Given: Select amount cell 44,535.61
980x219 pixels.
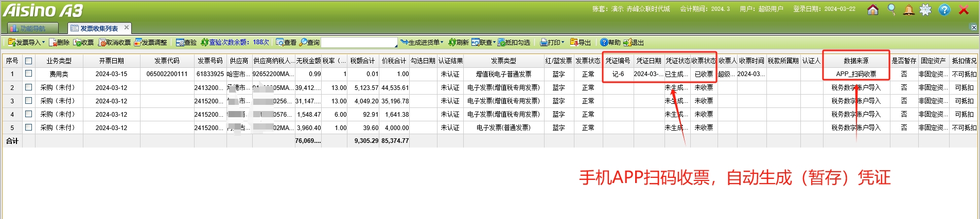Looking at the screenshot, I should point(395,87).
